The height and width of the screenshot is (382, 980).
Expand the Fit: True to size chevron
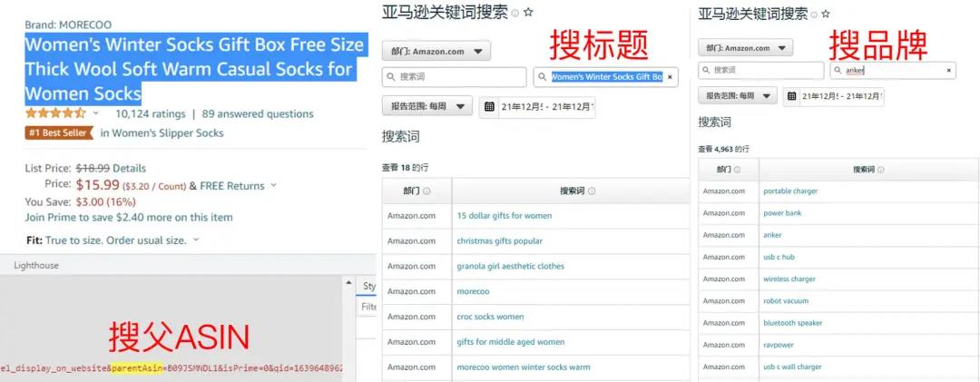tap(196, 240)
